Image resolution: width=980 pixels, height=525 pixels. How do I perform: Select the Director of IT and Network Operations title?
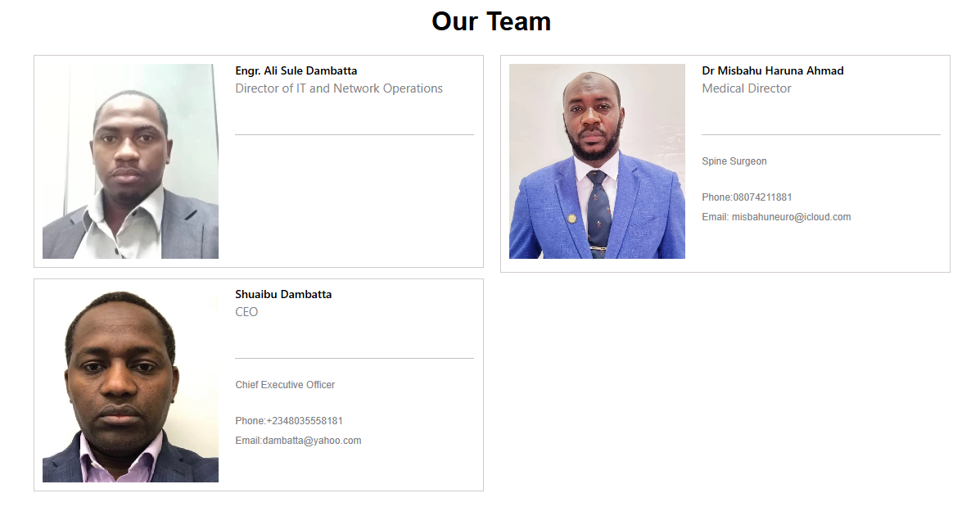[x=339, y=88]
